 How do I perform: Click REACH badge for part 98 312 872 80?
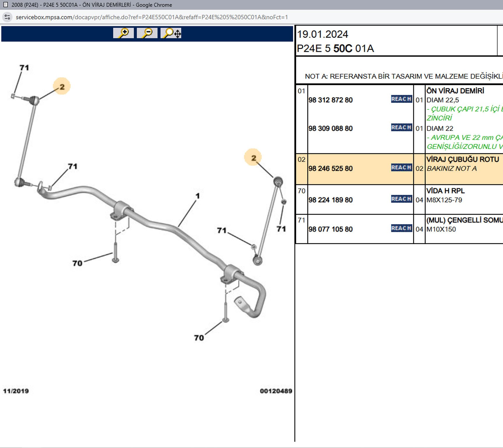401,99
